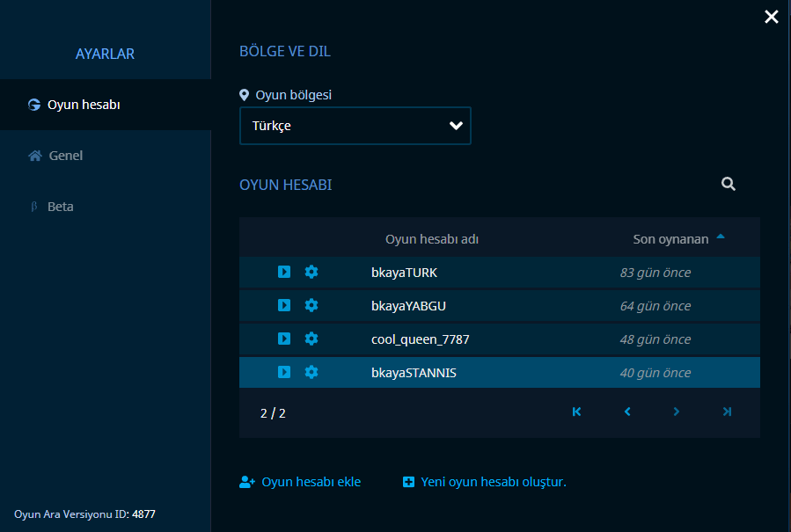791x532 pixels.
Task: Go to next accounts page
Action: [x=677, y=412]
